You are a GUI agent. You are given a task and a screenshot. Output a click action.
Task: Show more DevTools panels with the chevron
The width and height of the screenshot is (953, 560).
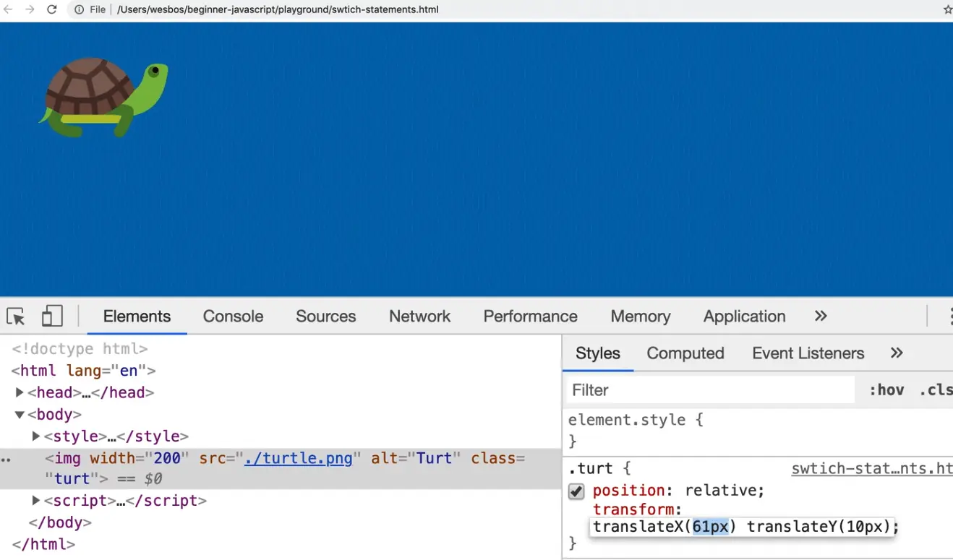821,316
